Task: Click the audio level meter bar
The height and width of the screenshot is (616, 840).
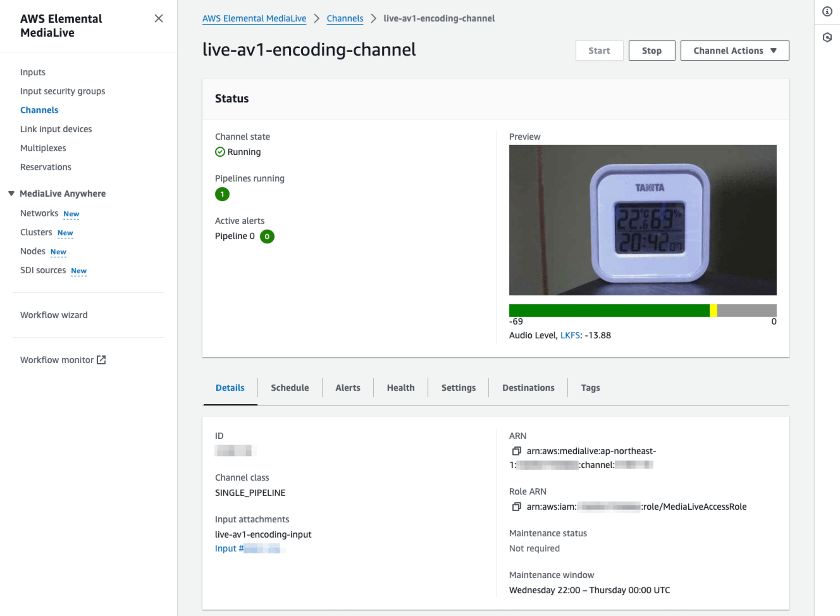Action: point(643,310)
